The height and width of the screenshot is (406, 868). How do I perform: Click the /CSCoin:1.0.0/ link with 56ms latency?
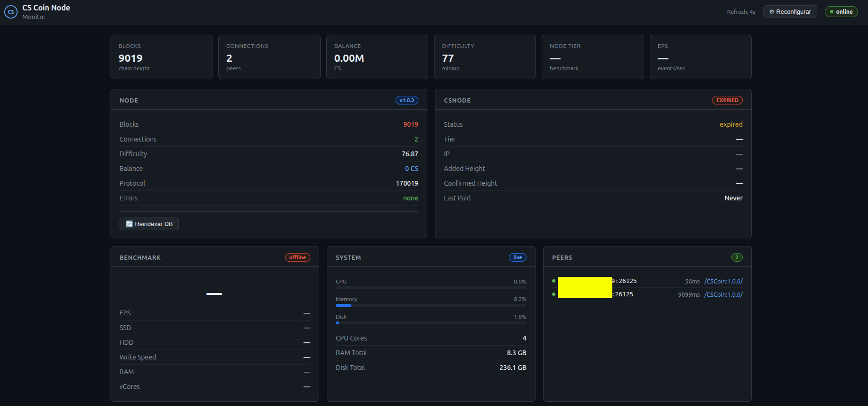(723, 282)
